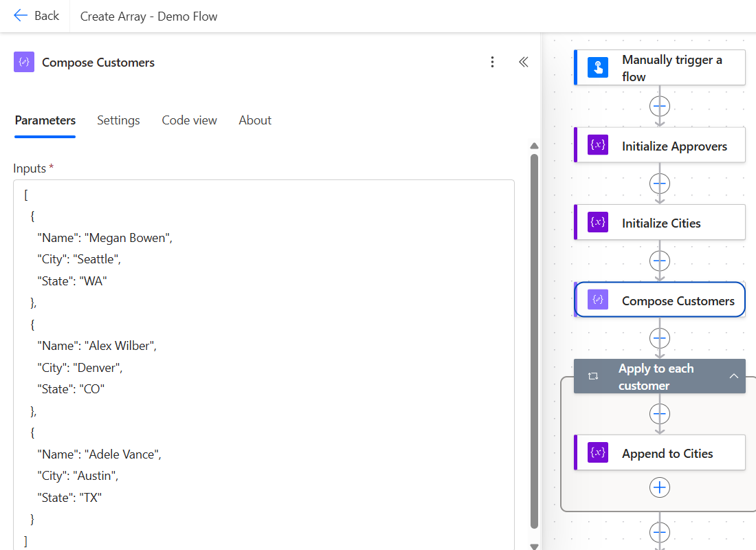Select the Initialize Cities action

click(x=660, y=223)
